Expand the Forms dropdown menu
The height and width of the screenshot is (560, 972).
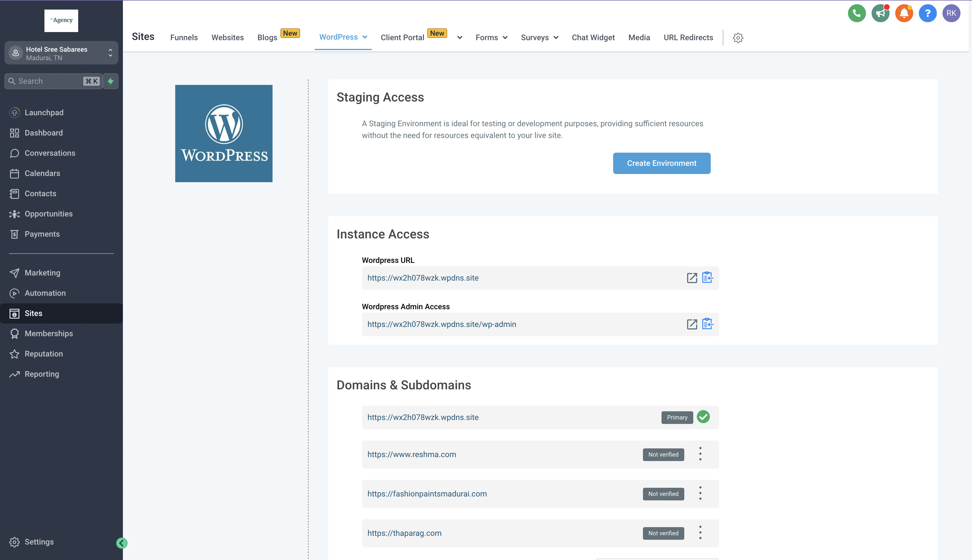pyautogui.click(x=491, y=38)
